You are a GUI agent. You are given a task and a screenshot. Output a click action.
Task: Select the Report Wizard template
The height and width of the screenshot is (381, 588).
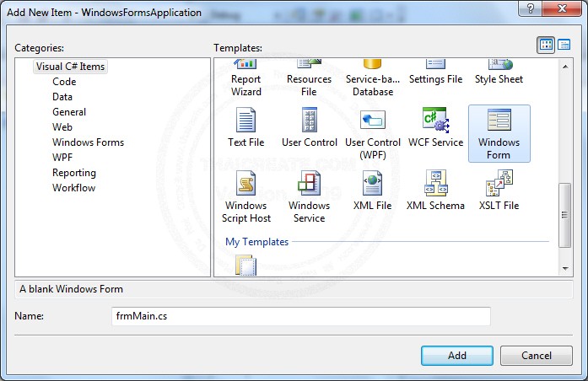pos(246,78)
